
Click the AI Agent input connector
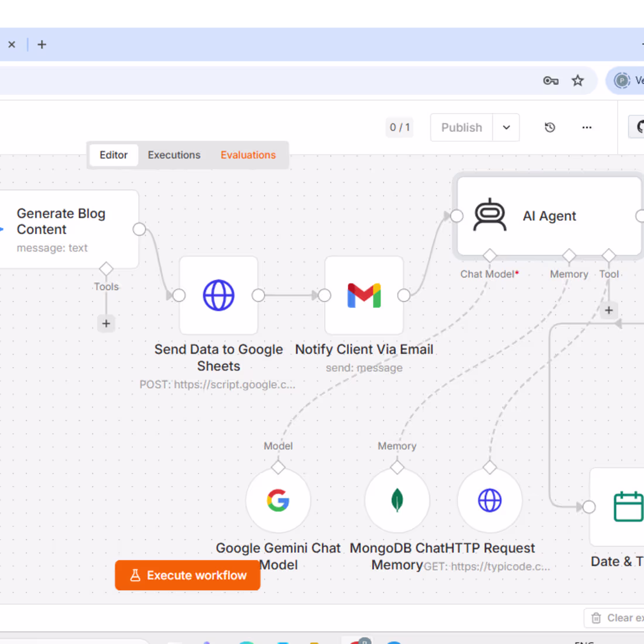(x=457, y=215)
